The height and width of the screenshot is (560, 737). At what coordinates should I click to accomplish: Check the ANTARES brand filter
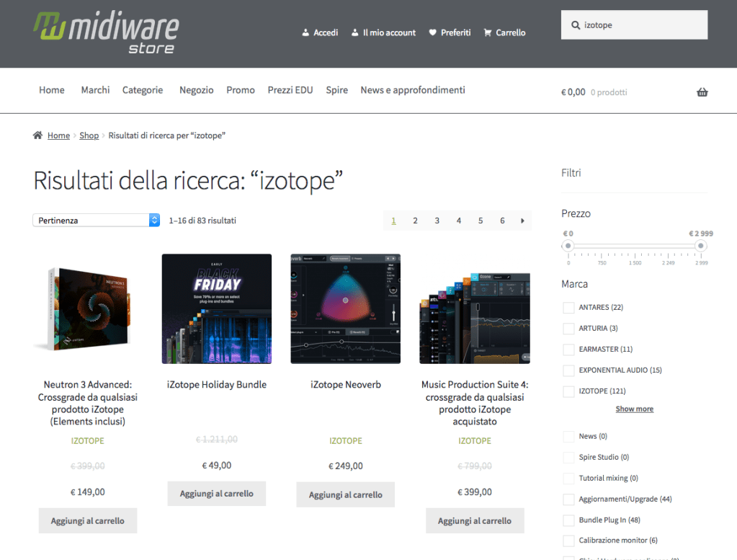568,308
